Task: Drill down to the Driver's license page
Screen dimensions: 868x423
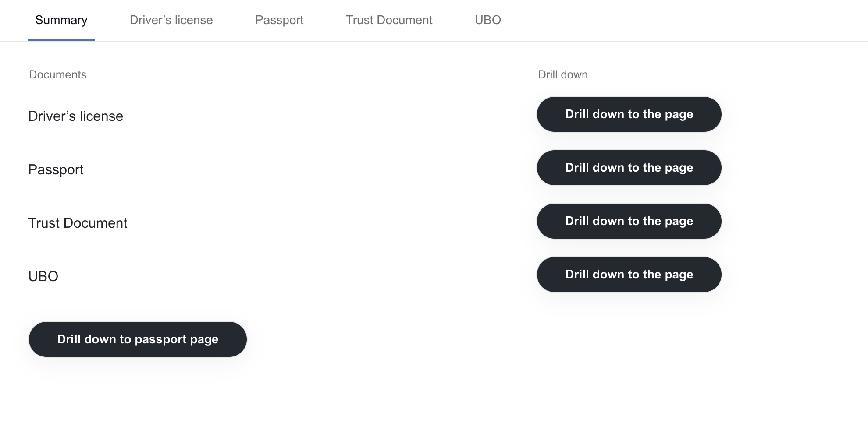Action: point(629,114)
